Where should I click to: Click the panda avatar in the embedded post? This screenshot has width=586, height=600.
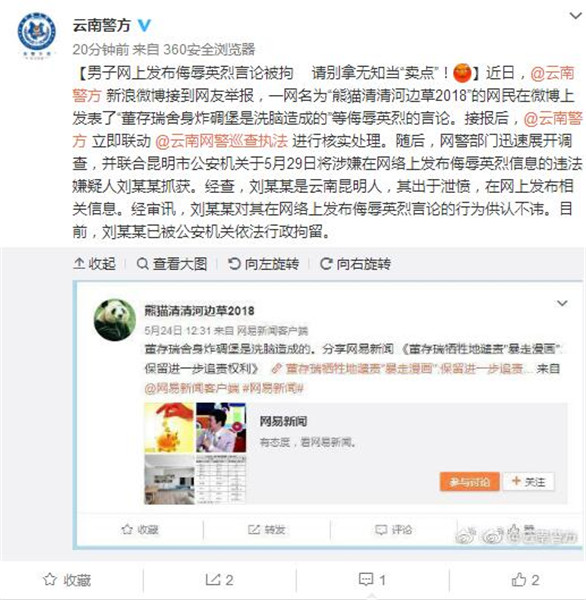[x=115, y=320]
